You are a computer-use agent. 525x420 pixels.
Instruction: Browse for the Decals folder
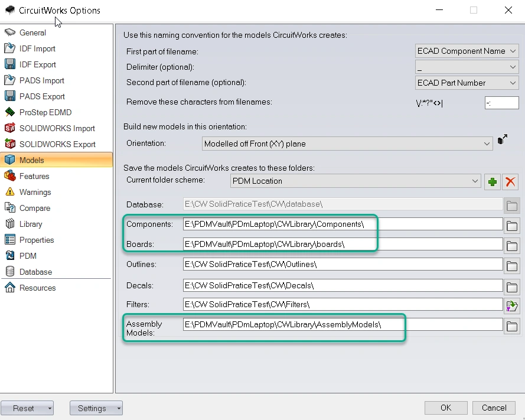point(512,286)
